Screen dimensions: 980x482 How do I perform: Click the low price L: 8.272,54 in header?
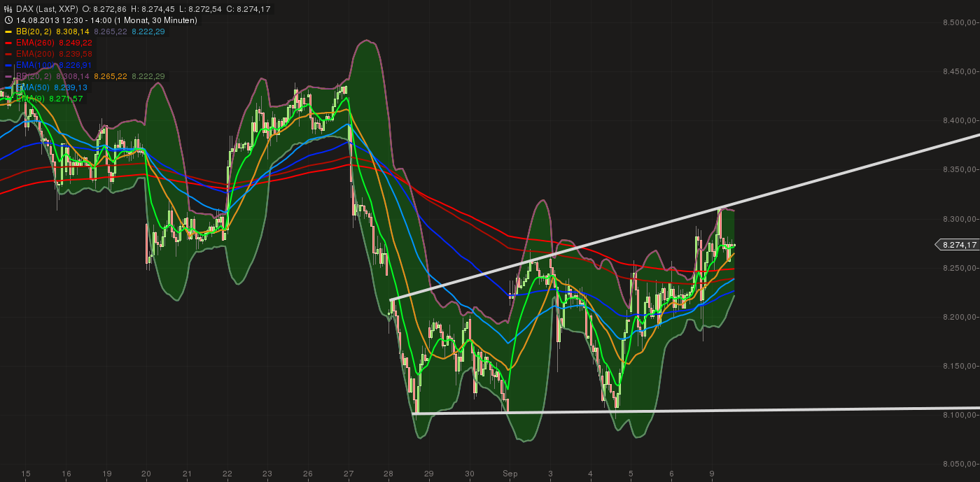click(x=200, y=9)
